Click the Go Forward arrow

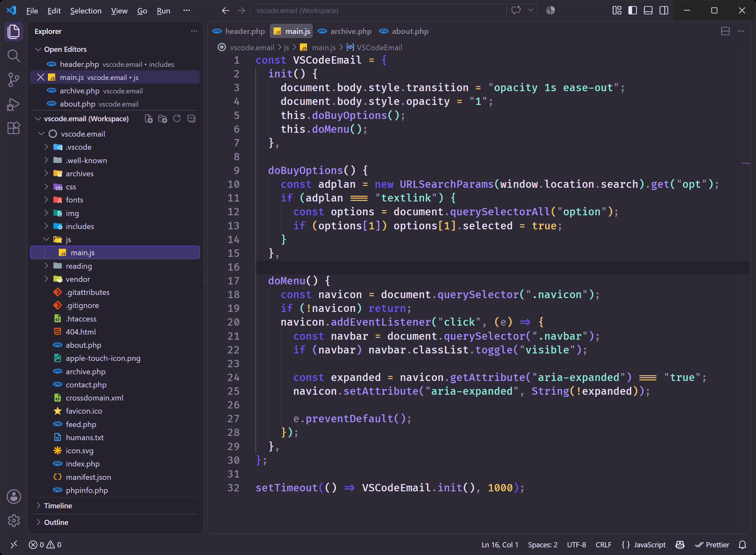[x=241, y=11]
